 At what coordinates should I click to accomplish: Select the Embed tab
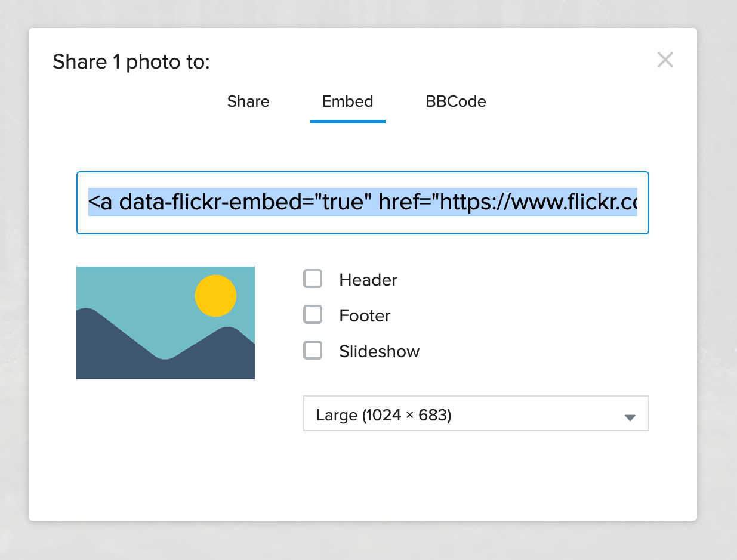(347, 102)
